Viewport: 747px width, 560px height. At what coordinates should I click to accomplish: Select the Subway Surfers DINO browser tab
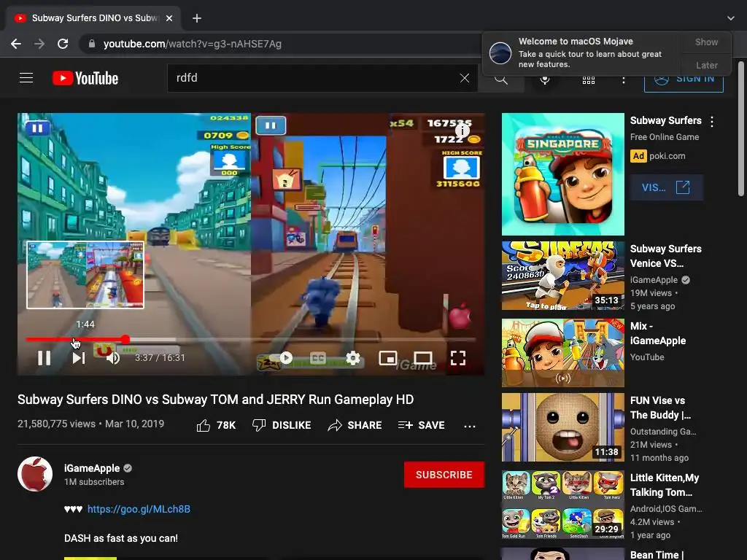pos(93,18)
